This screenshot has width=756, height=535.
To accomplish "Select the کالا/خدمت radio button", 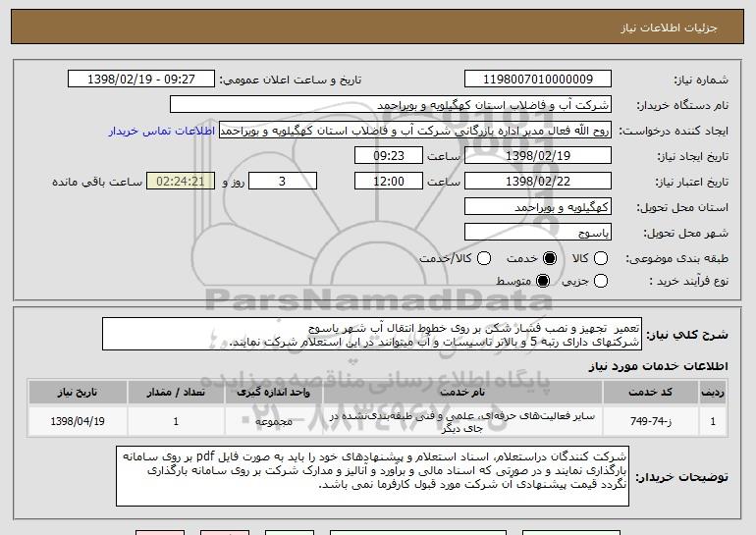I will (484, 258).
